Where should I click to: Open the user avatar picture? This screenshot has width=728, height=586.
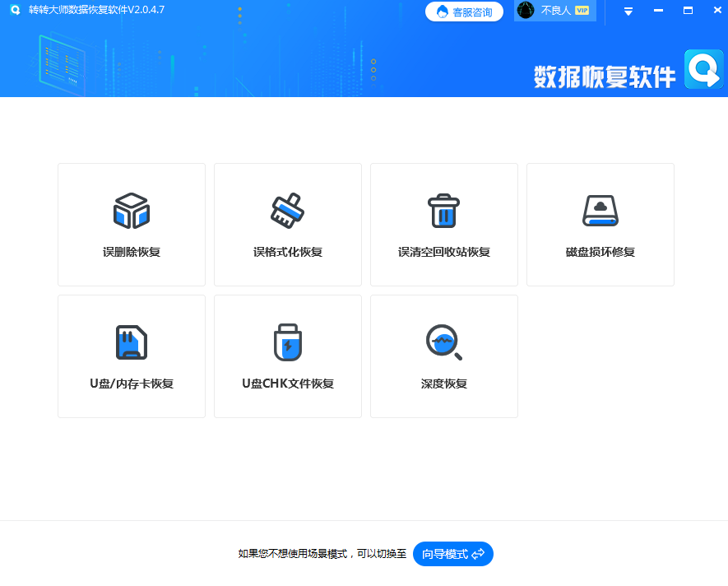coord(523,11)
